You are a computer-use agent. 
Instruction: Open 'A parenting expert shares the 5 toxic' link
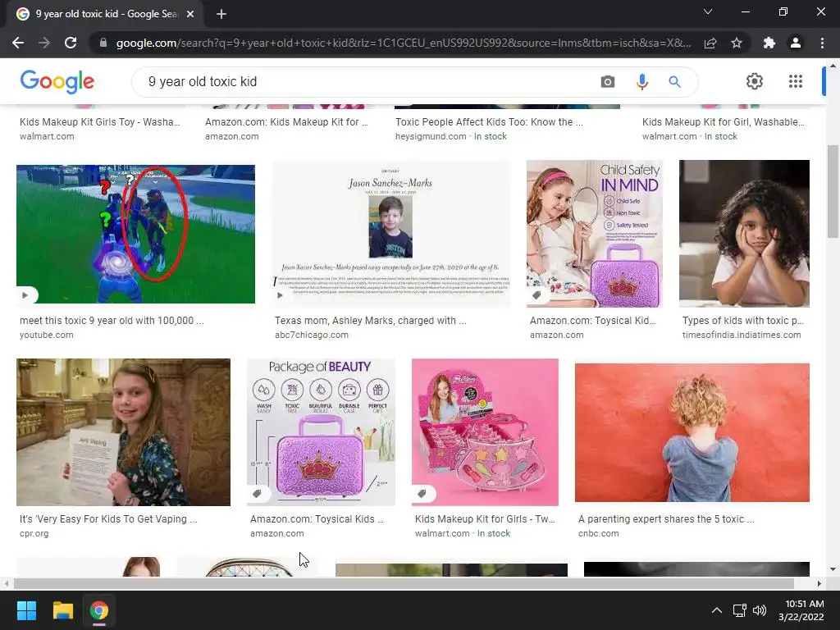click(666, 519)
